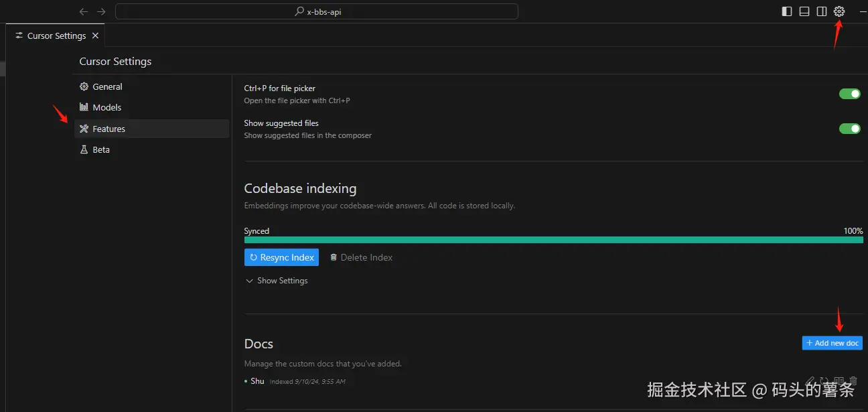The width and height of the screenshot is (868, 412).
Task: Turn off Show suggested files switch
Action: click(850, 129)
